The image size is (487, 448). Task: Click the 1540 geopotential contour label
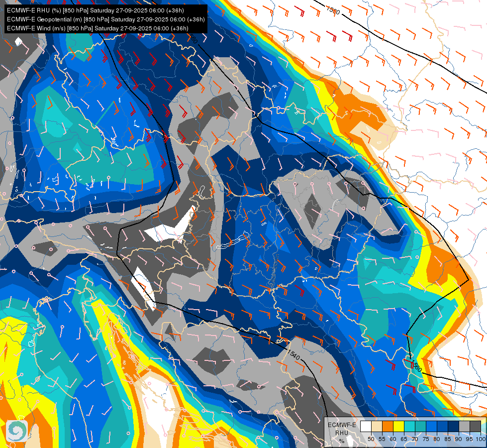click(x=293, y=354)
